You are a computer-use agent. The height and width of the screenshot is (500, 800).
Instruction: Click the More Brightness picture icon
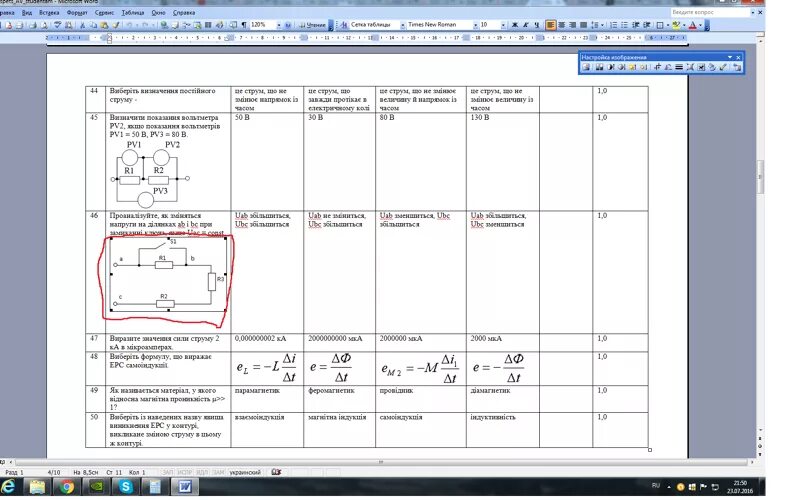(632, 67)
